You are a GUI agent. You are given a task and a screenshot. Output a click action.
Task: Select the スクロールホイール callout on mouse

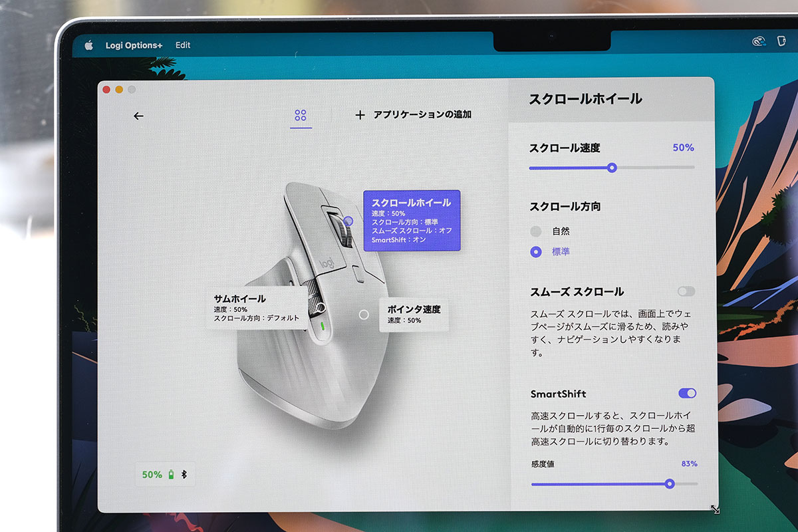pos(412,221)
